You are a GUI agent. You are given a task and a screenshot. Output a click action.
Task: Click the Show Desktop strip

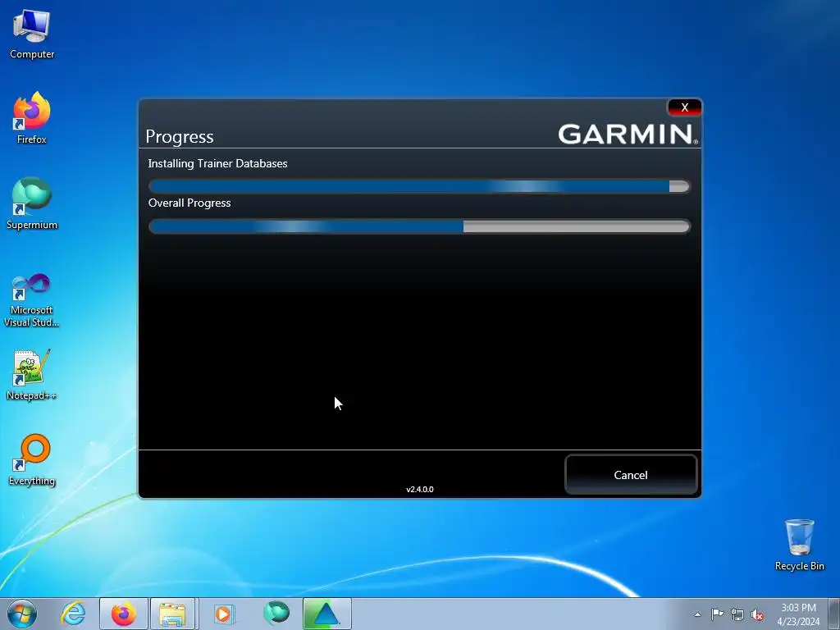[834, 614]
